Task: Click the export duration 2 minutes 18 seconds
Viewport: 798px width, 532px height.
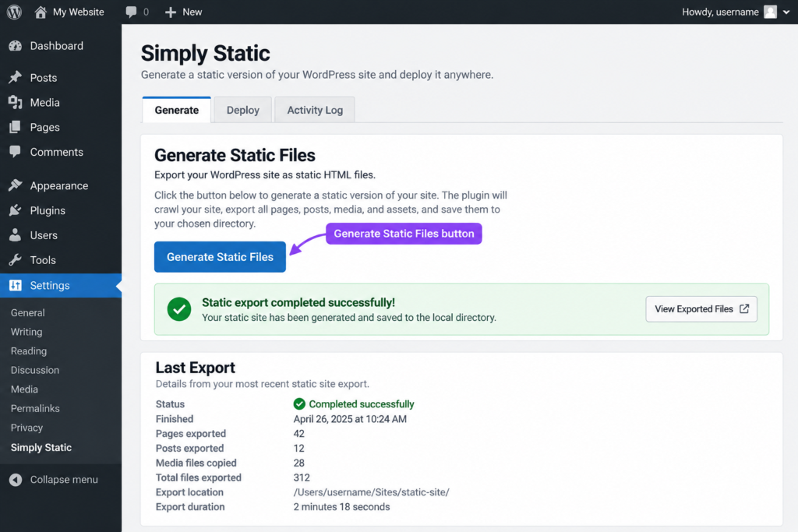Action: [341, 507]
